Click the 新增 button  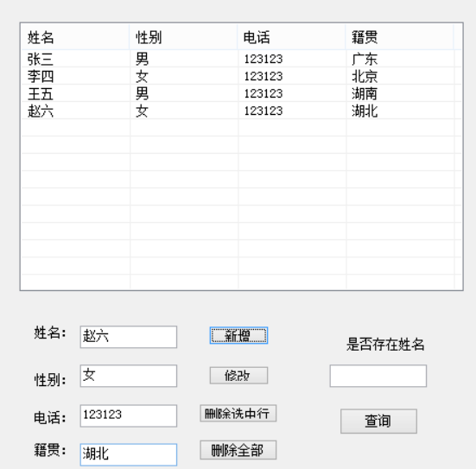[238, 335]
